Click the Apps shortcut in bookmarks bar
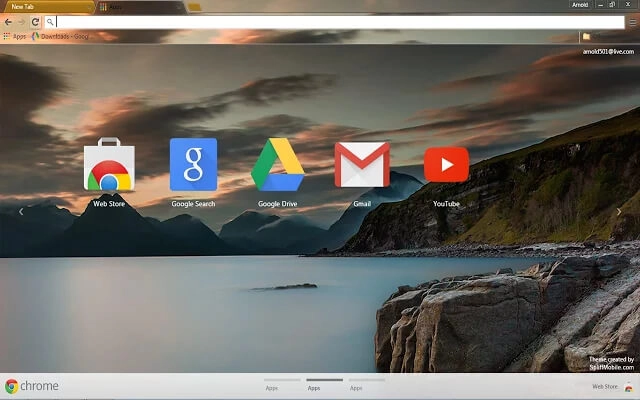 click(15, 36)
